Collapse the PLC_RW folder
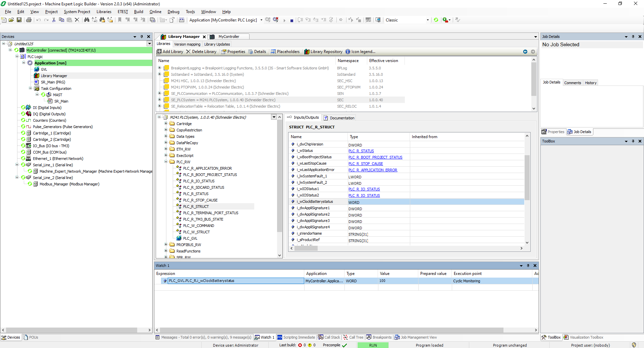Screen dimensions: 644x348 click(x=166, y=162)
